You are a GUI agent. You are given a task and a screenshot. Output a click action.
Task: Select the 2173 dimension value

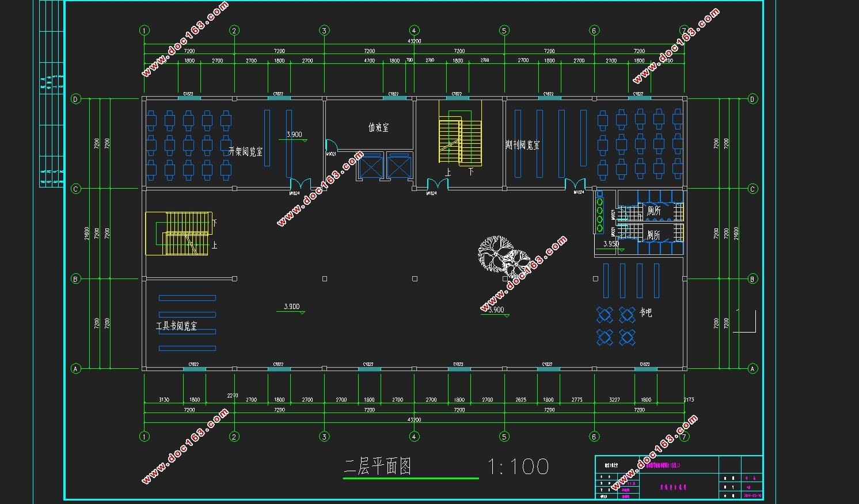pos(689,399)
